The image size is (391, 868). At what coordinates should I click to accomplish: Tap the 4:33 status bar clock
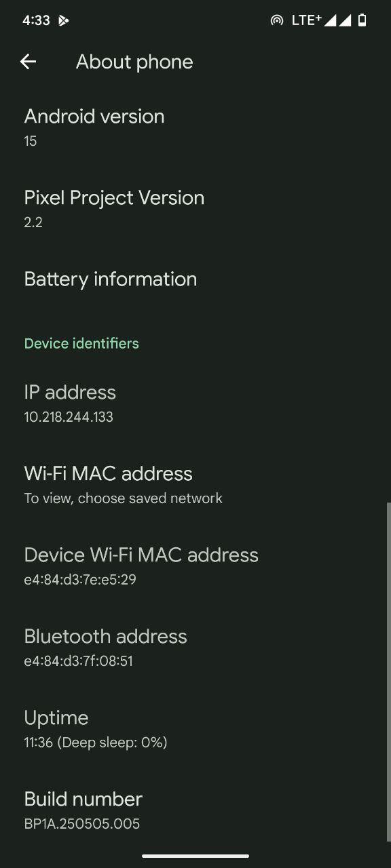pyautogui.click(x=36, y=20)
